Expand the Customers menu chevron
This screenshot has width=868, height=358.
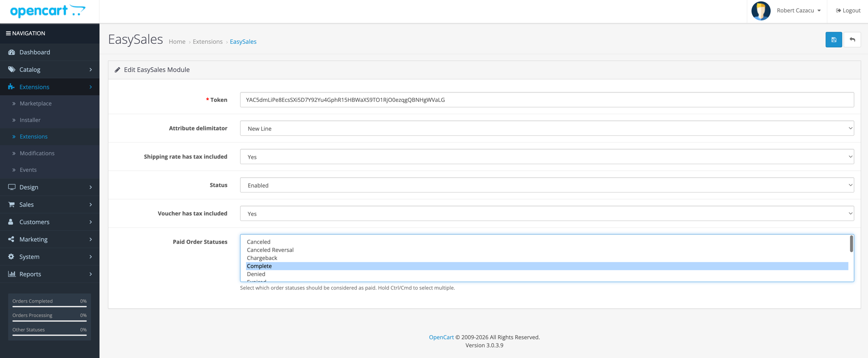pyautogui.click(x=91, y=221)
